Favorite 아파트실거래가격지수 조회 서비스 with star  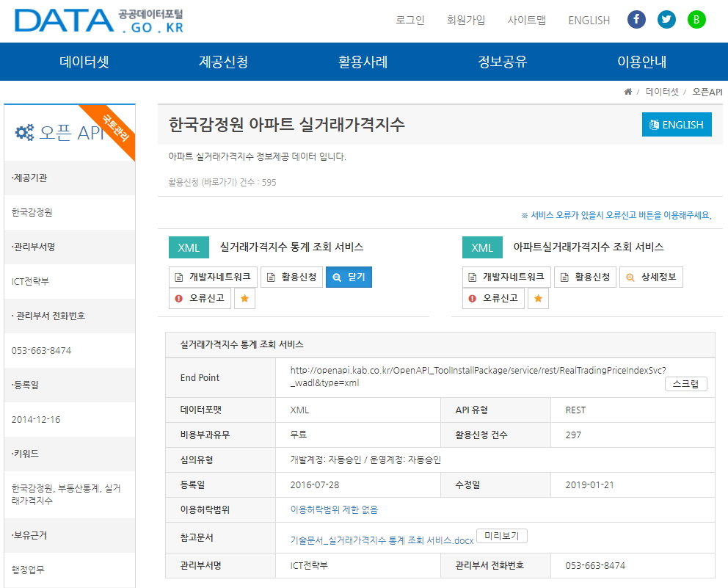tap(538, 298)
